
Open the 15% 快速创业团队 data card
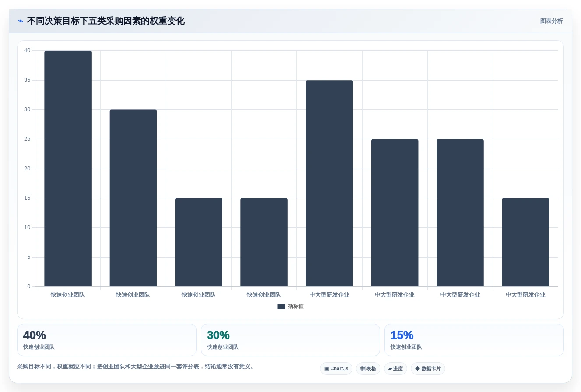click(x=474, y=340)
